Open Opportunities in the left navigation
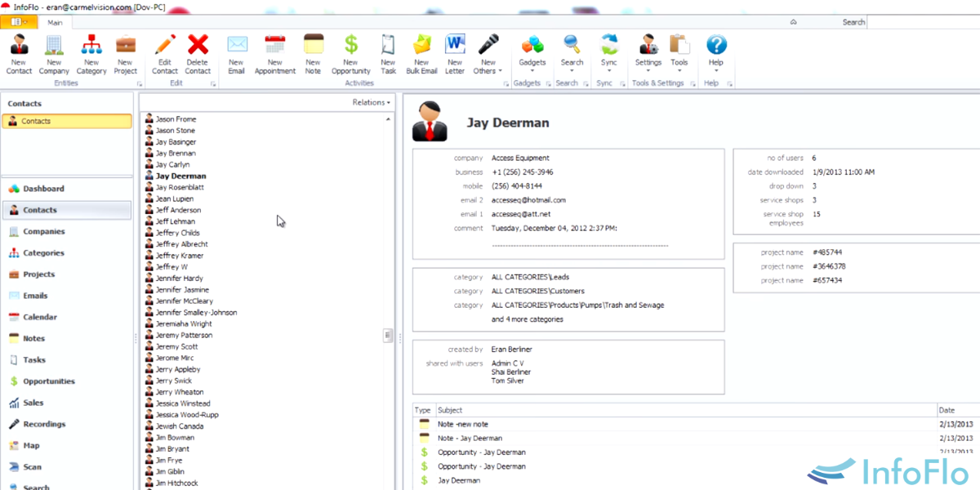This screenshot has height=490, width=980. tap(48, 381)
